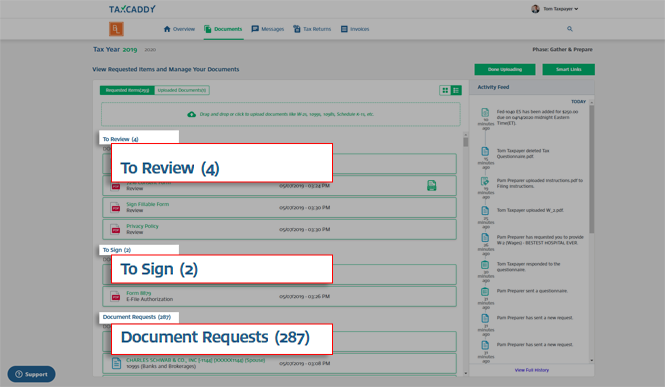665x387 pixels.
Task: Select the Requested Items toggle tab
Action: [x=127, y=90]
